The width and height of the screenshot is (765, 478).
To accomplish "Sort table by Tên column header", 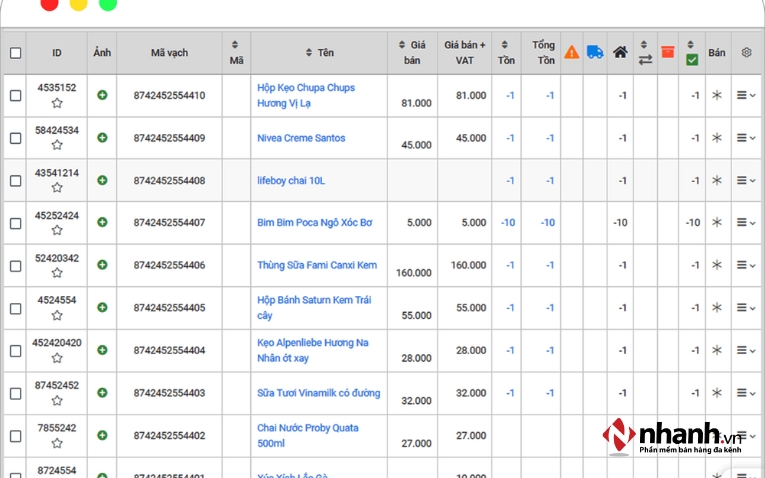I will click(x=319, y=53).
